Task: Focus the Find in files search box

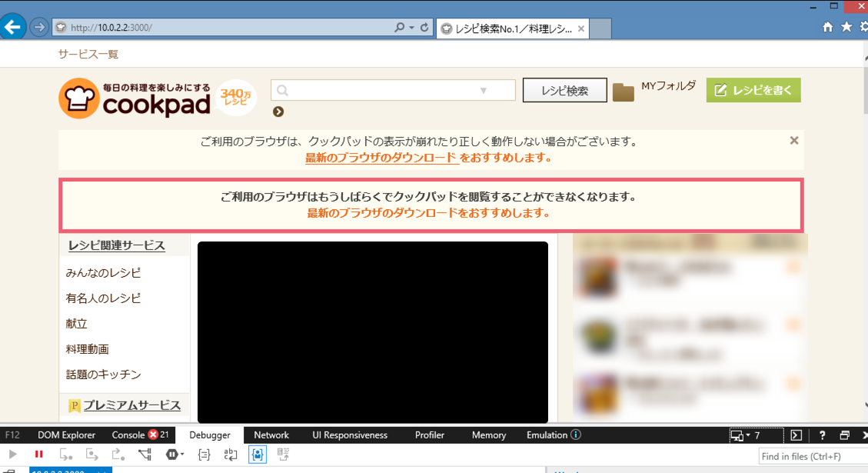Action: [x=813, y=456]
